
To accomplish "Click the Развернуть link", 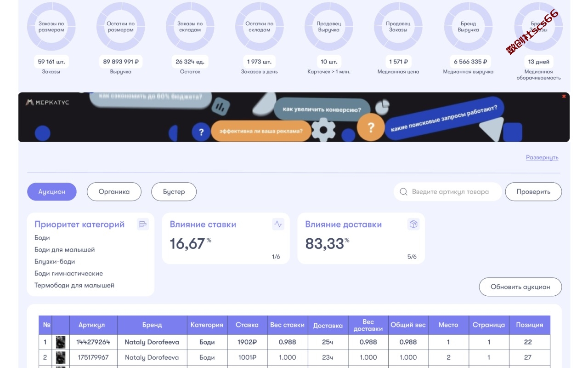I will (x=542, y=157).
